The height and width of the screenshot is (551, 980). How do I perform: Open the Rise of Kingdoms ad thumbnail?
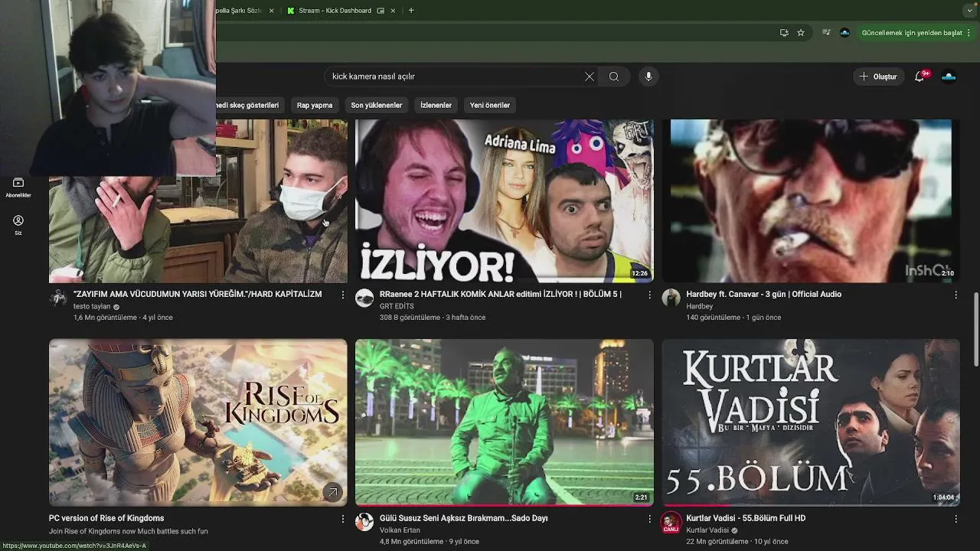click(x=198, y=422)
